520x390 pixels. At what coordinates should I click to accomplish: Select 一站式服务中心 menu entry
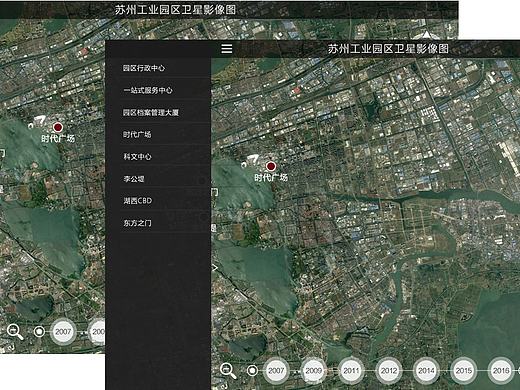point(148,90)
